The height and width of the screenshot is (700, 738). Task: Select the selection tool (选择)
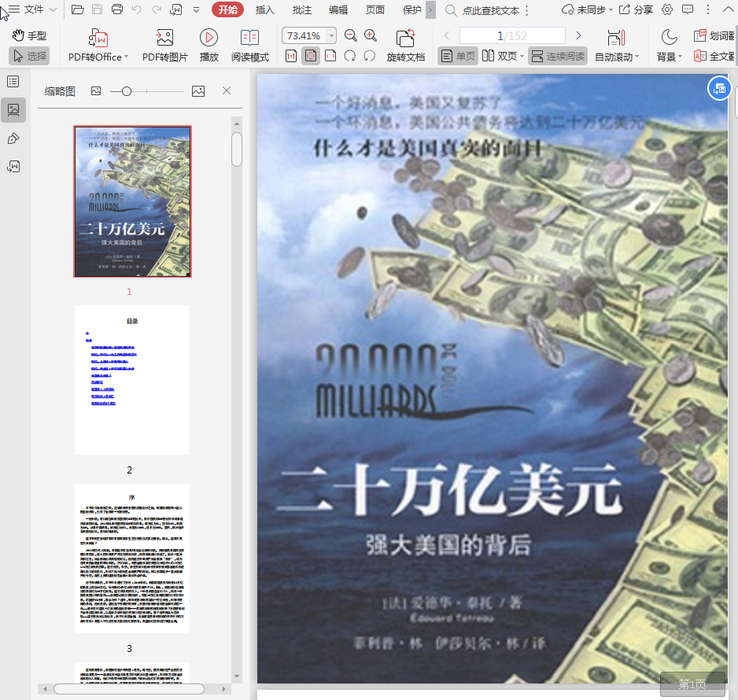coord(29,56)
